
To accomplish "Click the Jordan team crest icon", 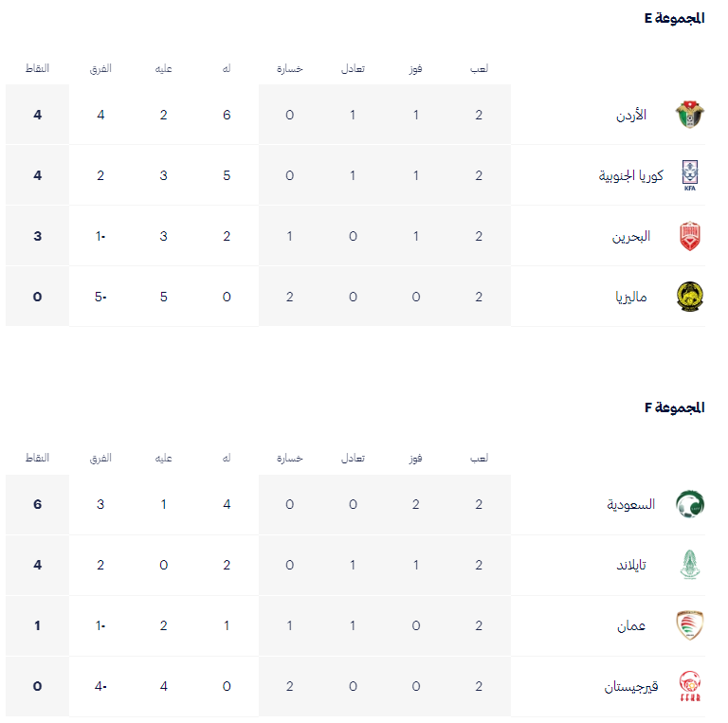I will (689, 115).
